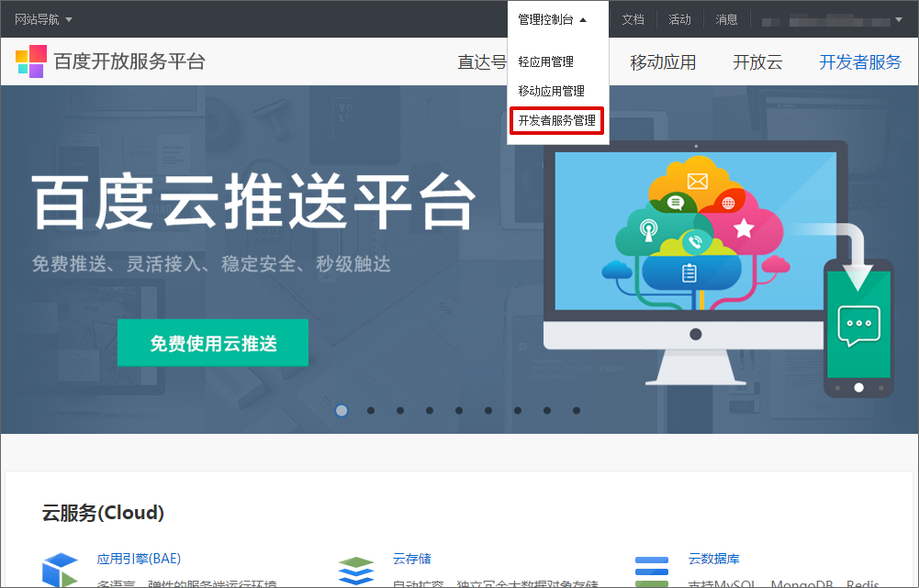
Task: Click the 应用引擎(BAE) cube icon
Action: pos(60,570)
